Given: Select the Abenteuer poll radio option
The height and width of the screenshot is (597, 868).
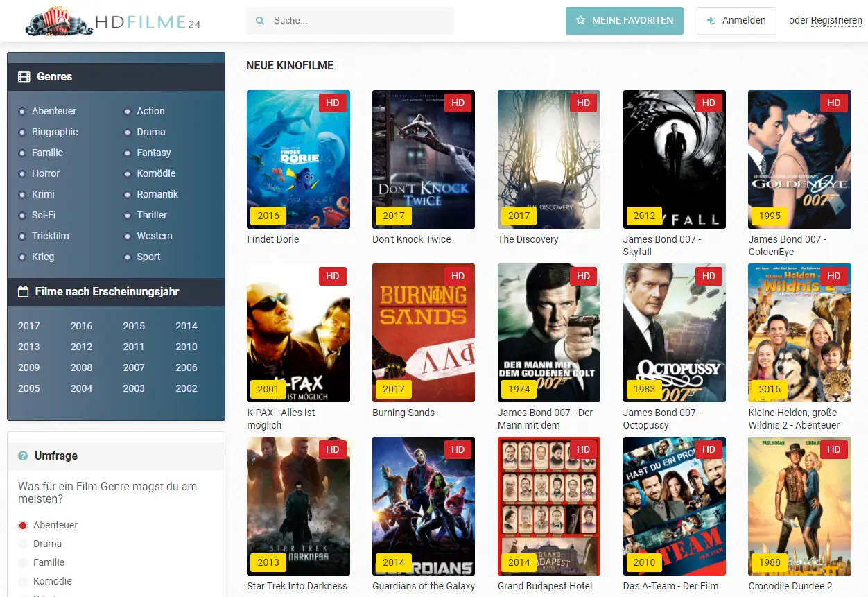Looking at the screenshot, I should (x=23, y=526).
